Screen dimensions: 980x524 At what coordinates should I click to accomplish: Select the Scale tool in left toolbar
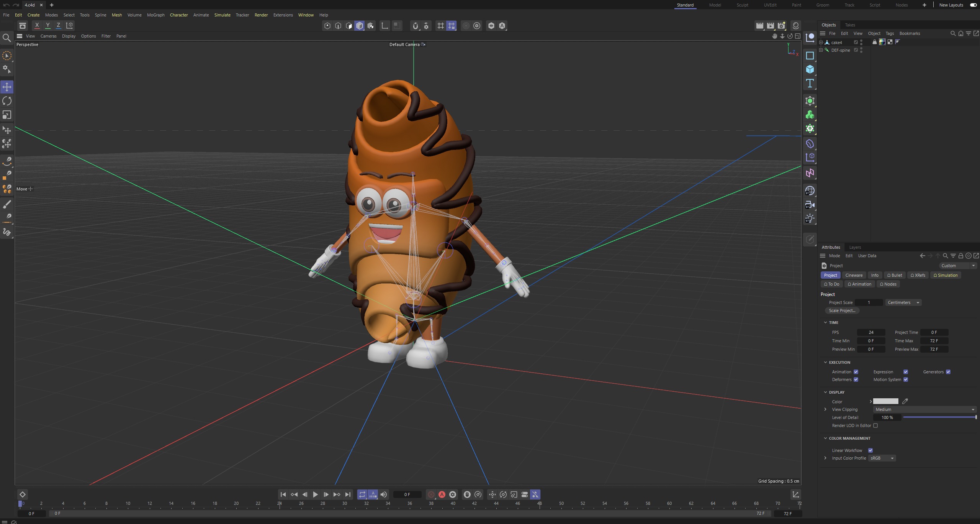point(7,115)
